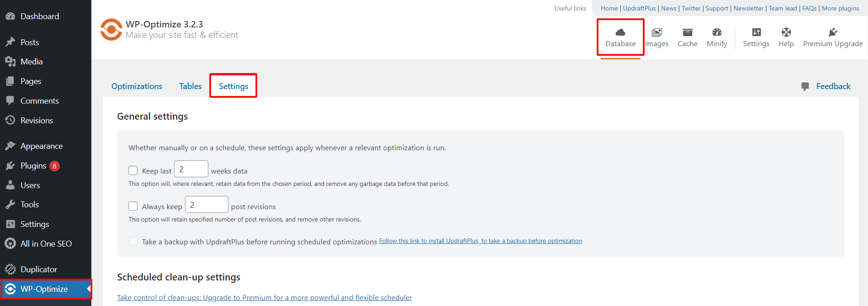This screenshot has height=306, width=868.
Task: Click the Feedback link
Action: coord(833,86)
